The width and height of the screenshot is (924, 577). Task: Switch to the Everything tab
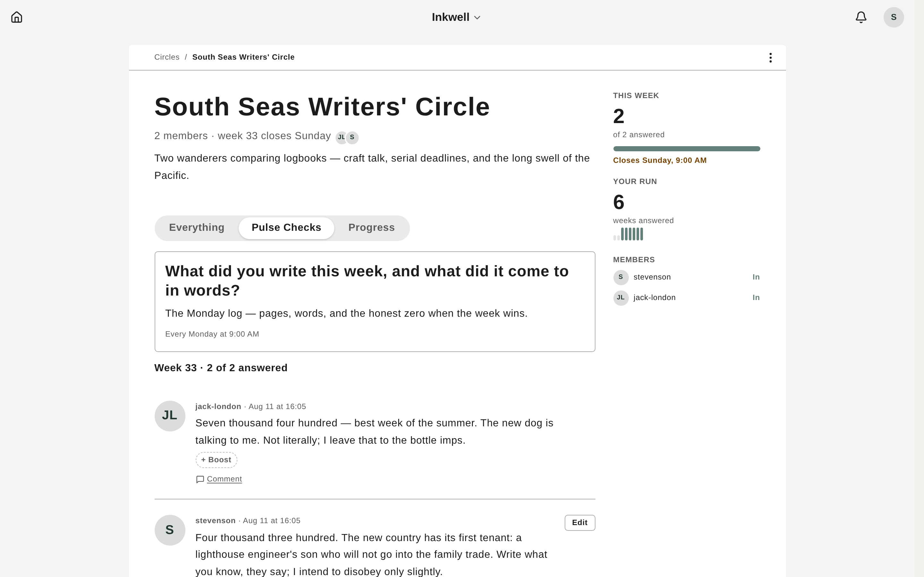click(x=197, y=228)
